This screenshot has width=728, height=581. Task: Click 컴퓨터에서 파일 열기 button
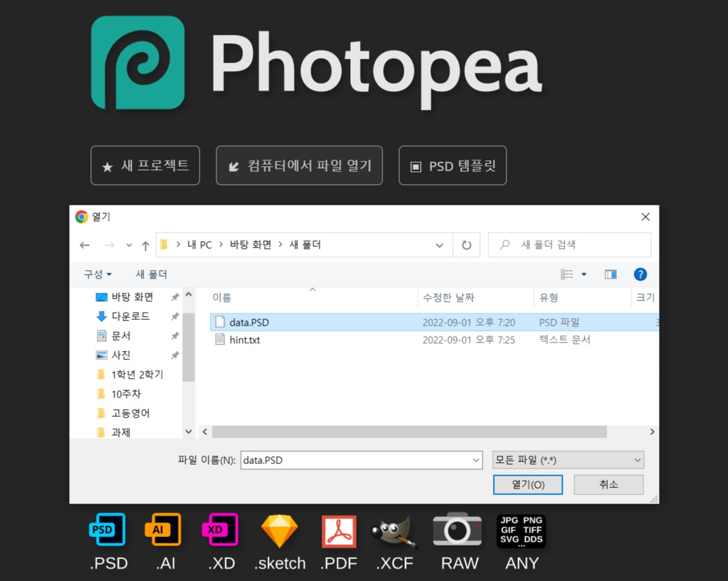pyautogui.click(x=300, y=166)
